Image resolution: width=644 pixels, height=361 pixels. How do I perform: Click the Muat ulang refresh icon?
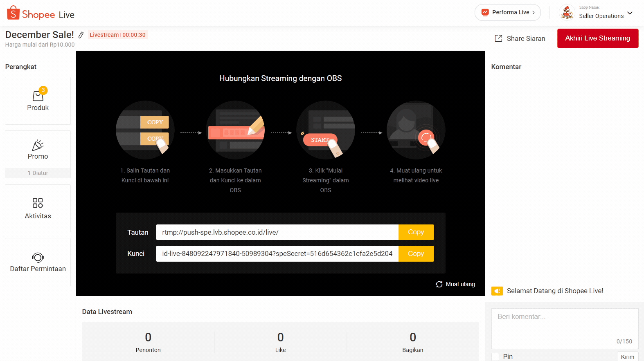[x=439, y=284]
